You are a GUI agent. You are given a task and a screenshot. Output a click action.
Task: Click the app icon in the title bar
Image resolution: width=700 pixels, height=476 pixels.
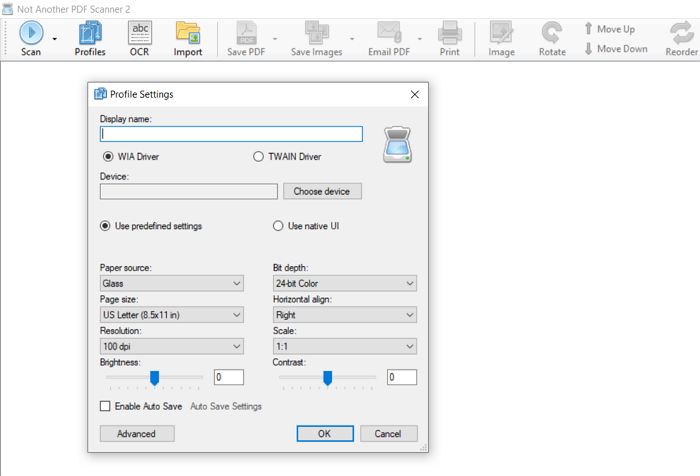[x=8, y=9]
